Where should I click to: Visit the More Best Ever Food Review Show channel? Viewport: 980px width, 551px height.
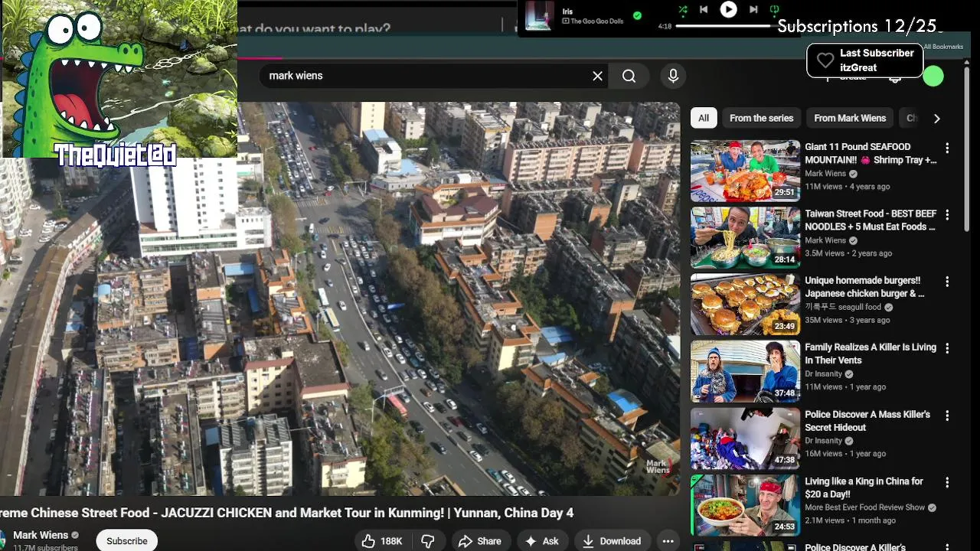pyautogui.click(x=864, y=507)
